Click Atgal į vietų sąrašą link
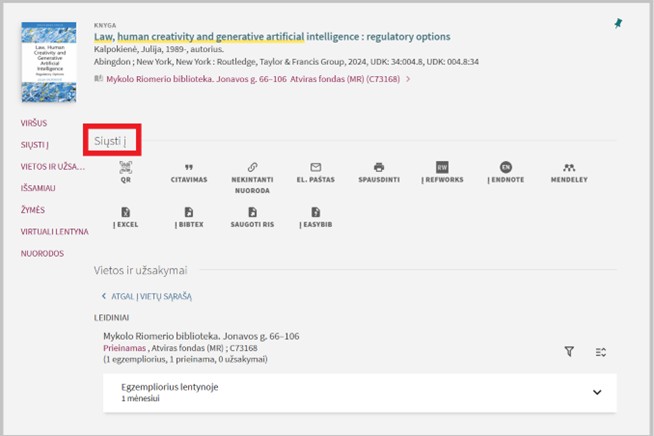 [x=150, y=296]
